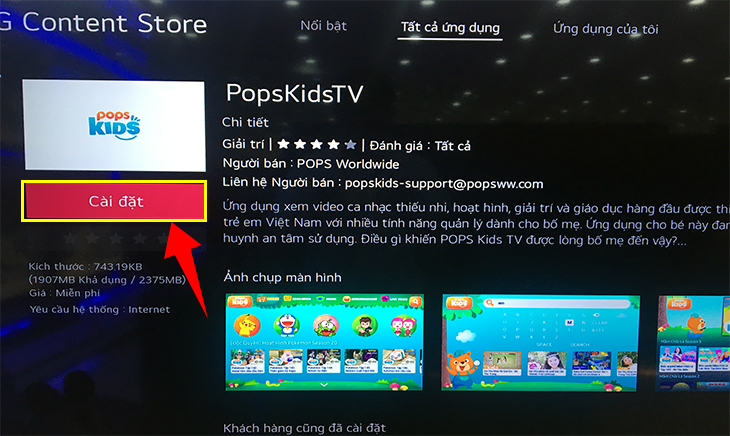Screen dimensions: 730x436
Task: Click the Cài đặt install button
Action: coord(114,201)
